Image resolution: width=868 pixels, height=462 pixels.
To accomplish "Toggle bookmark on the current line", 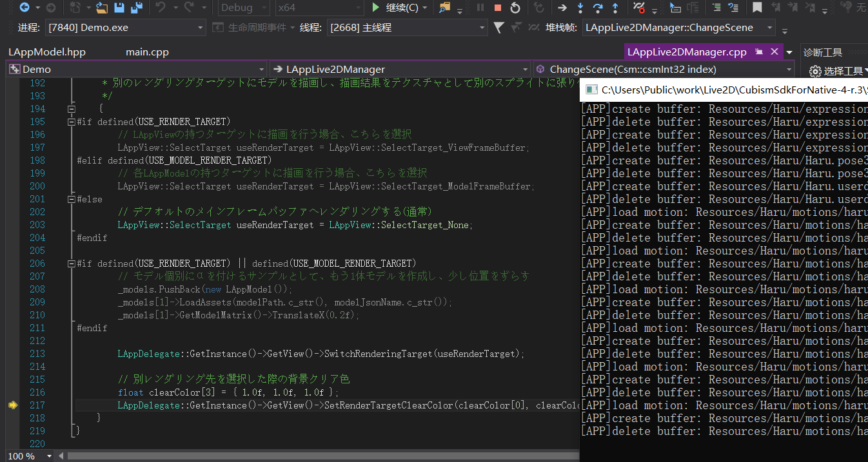I will point(757,8).
